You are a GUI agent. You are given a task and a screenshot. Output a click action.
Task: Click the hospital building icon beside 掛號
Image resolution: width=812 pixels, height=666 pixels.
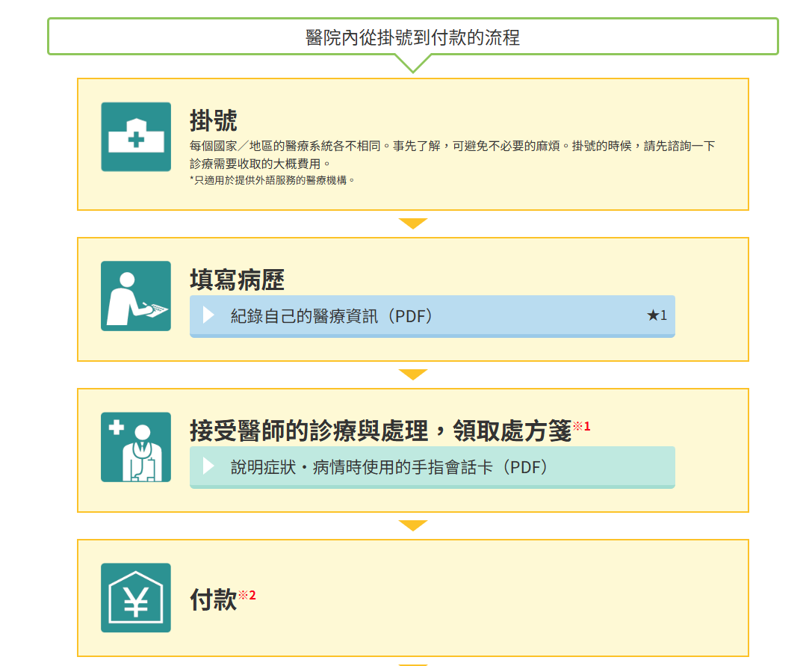[x=136, y=137]
